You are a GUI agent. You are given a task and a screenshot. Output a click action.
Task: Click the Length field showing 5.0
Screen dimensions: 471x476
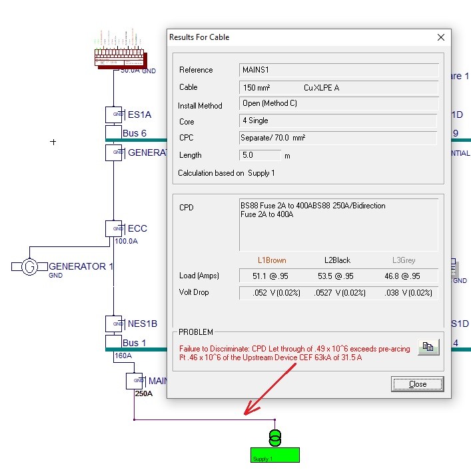(x=260, y=155)
